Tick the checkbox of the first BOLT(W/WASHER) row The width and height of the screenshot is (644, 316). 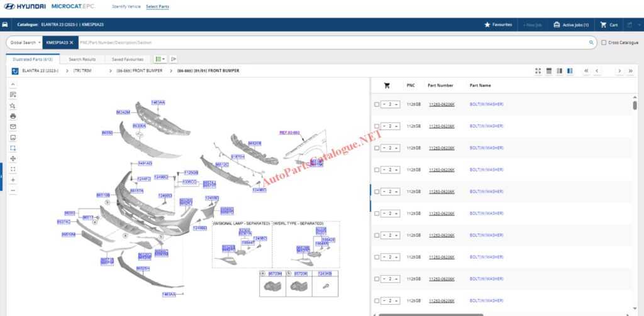click(x=377, y=104)
